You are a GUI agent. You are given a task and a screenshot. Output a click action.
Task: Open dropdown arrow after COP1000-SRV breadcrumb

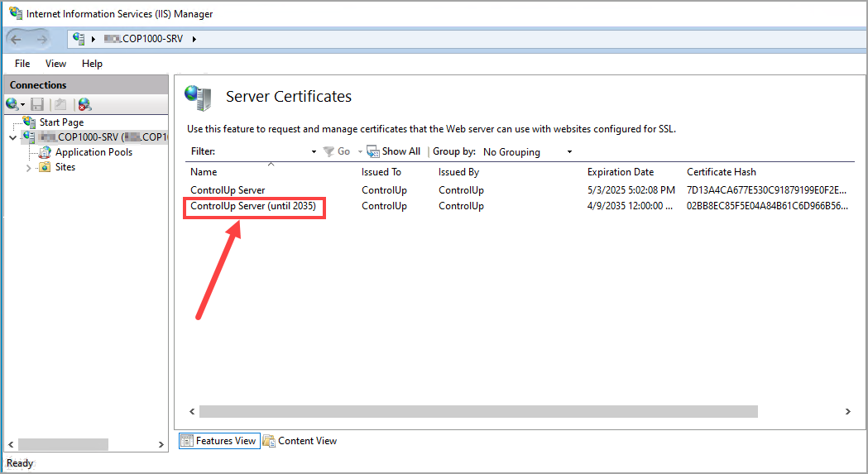194,39
